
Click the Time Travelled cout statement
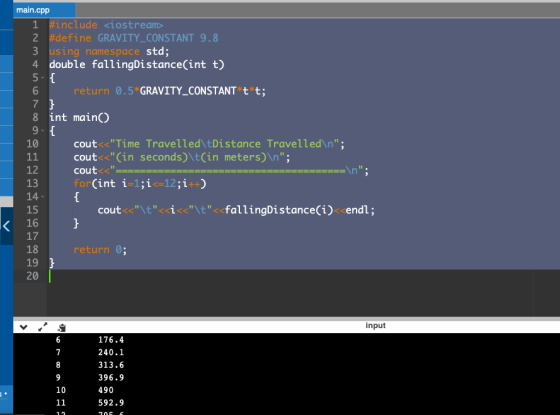click(209, 144)
